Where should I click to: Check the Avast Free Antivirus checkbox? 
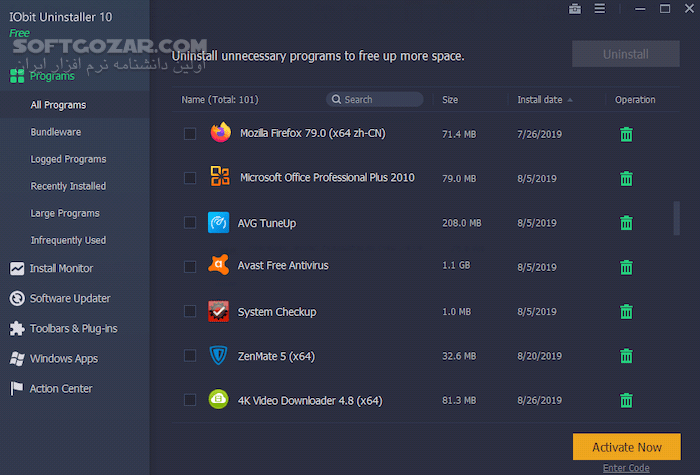point(190,267)
